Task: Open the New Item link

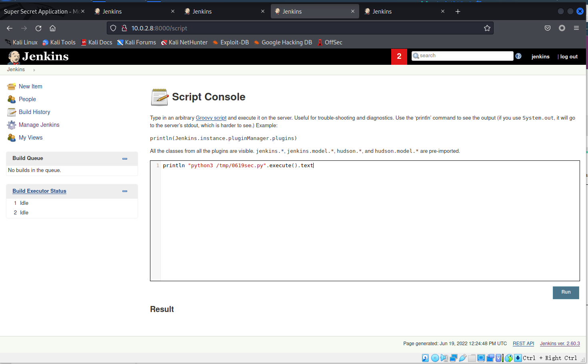Action: [30, 86]
